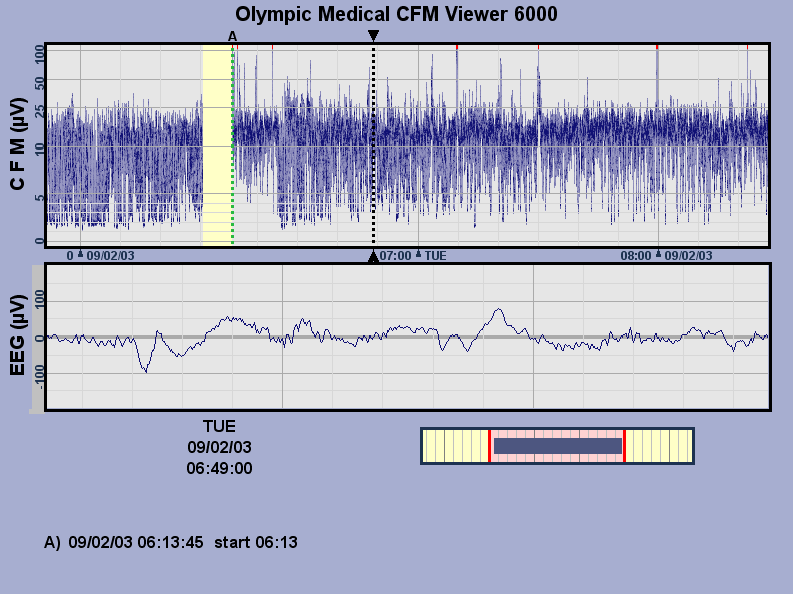The height and width of the screenshot is (594, 793).
Task: Click the deep negative EEG trough
Action: (x=146, y=371)
